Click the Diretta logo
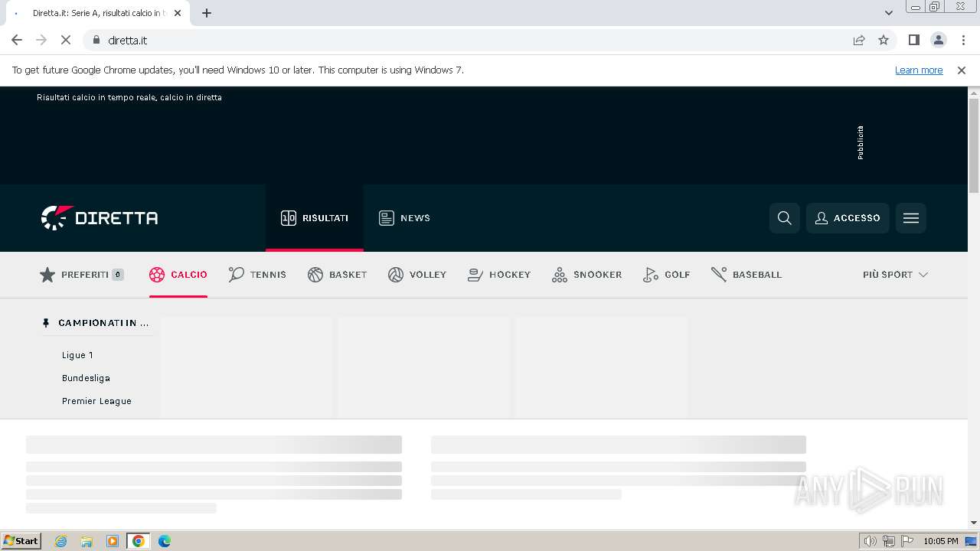The height and width of the screenshot is (551, 980). (x=100, y=218)
